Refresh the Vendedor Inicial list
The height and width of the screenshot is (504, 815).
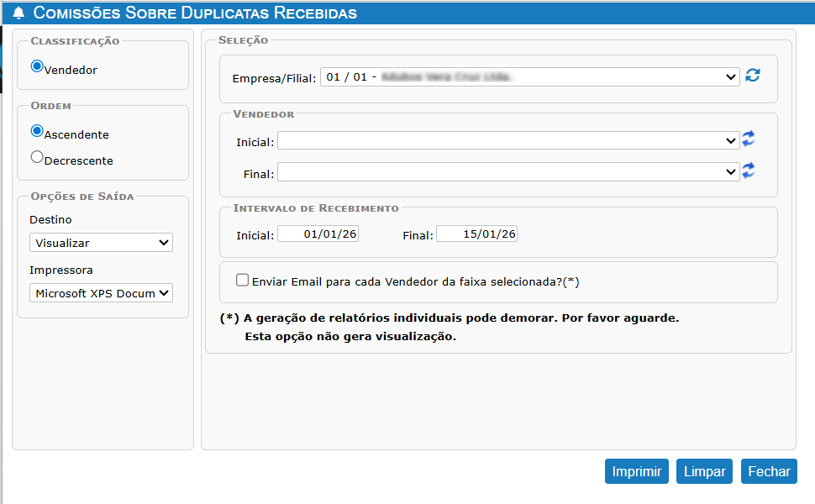pyautogui.click(x=749, y=139)
